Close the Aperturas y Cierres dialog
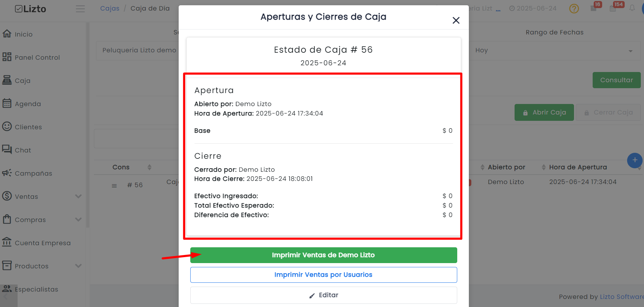Image resolution: width=644 pixels, height=307 pixels. (456, 20)
